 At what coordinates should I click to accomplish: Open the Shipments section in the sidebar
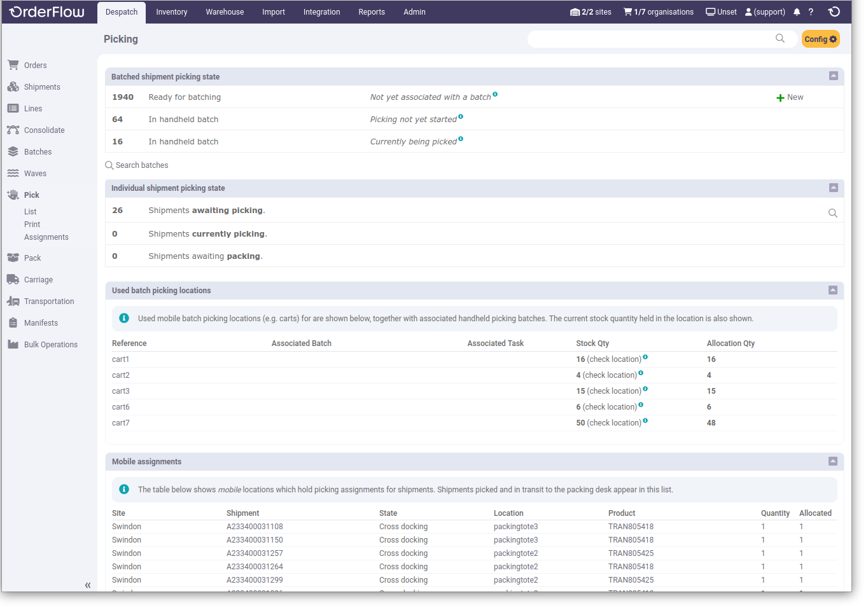point(13,87)
